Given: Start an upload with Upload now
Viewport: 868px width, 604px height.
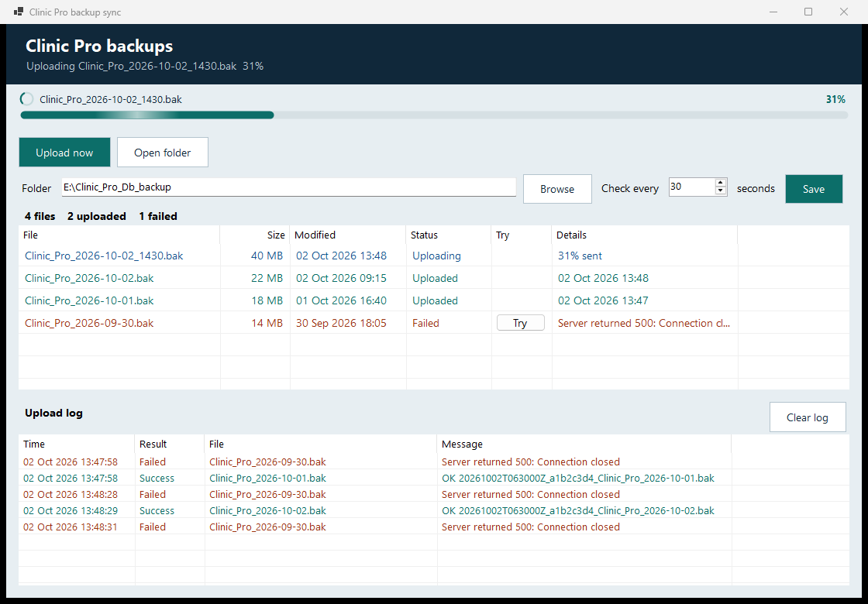Looking at the screenshot, I should pos(65,153).
